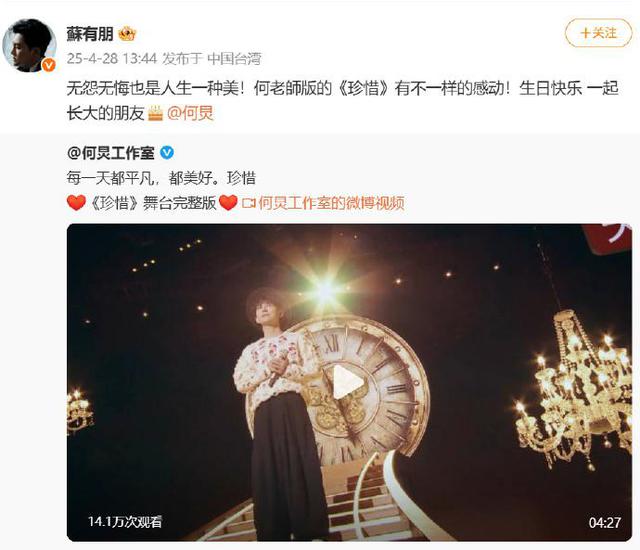Click the blue verified badge by 何炅工作室
Viewport: 640px width, 550px height.
pyautogui.click(x=167, y=153)
